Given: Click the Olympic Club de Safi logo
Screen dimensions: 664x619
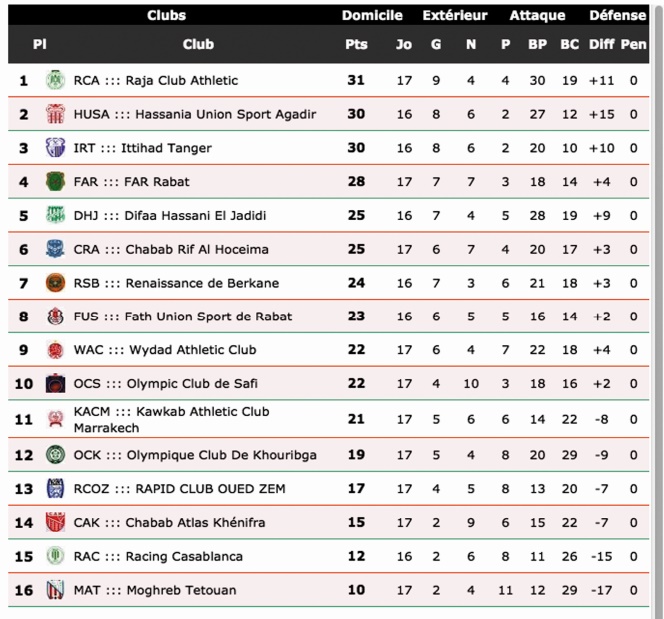Looking at the screenshot, I should [55, 384].
